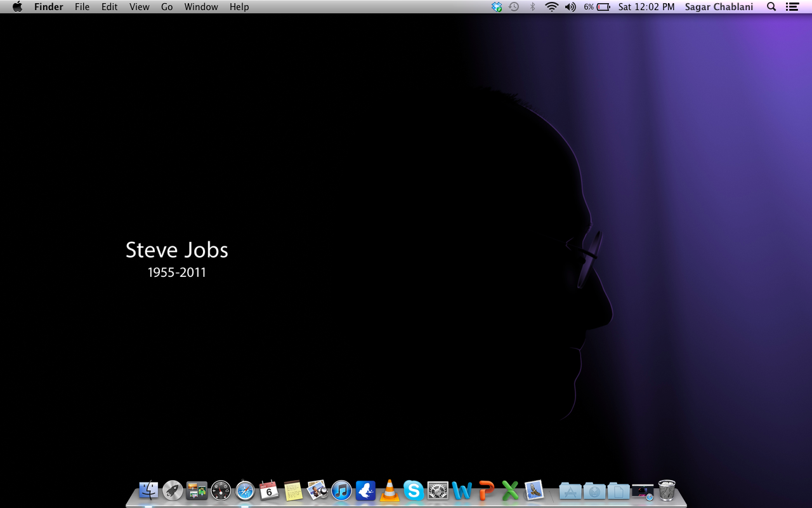Open Dashboard gauge icon in Dock

(221, 490)
